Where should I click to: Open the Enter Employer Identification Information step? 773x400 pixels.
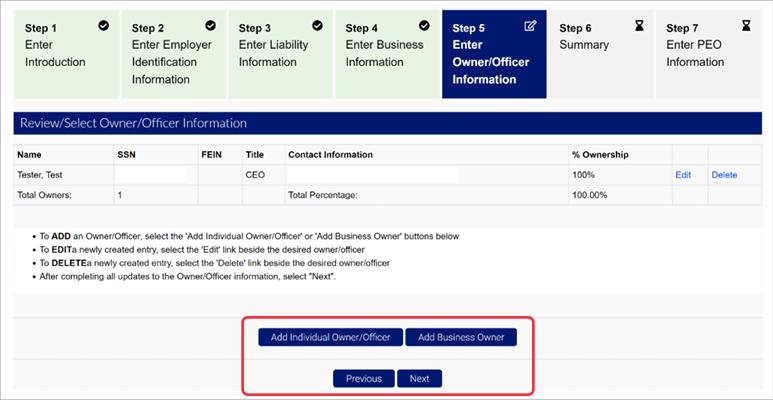[172, 54]
